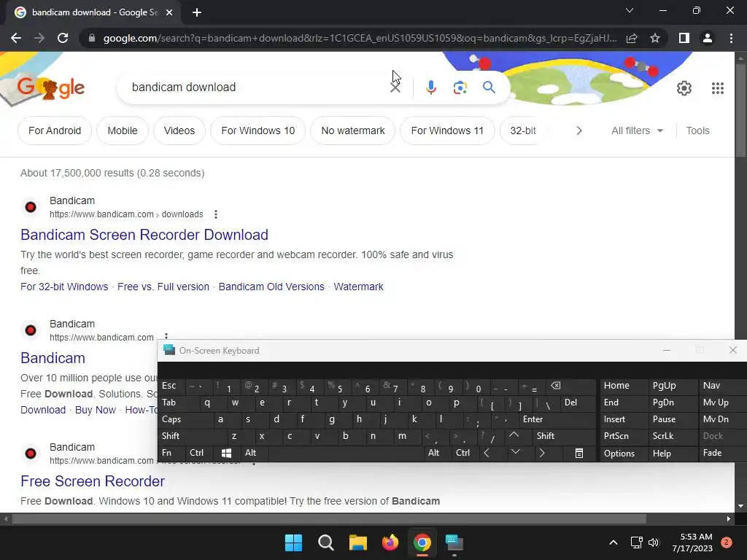This screenshot has width=747, height=560.
Task: Open Google apps grid
Action: [x=718, y=88]
